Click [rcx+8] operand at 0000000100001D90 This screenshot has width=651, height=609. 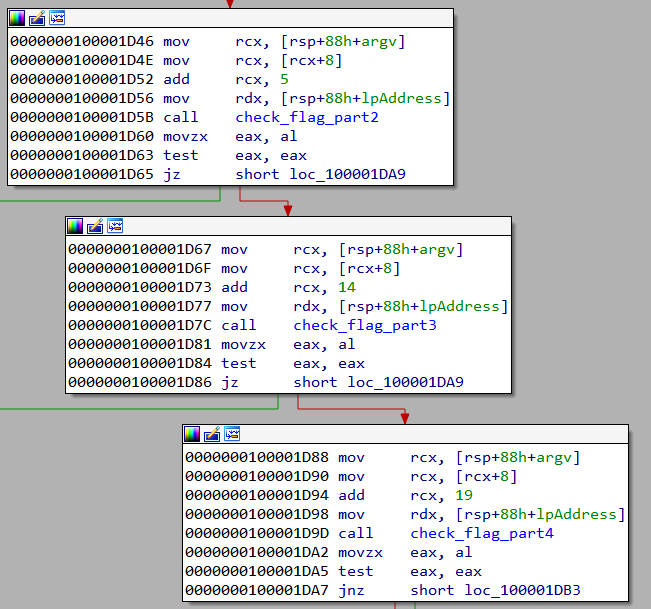[x=487, y=477]
